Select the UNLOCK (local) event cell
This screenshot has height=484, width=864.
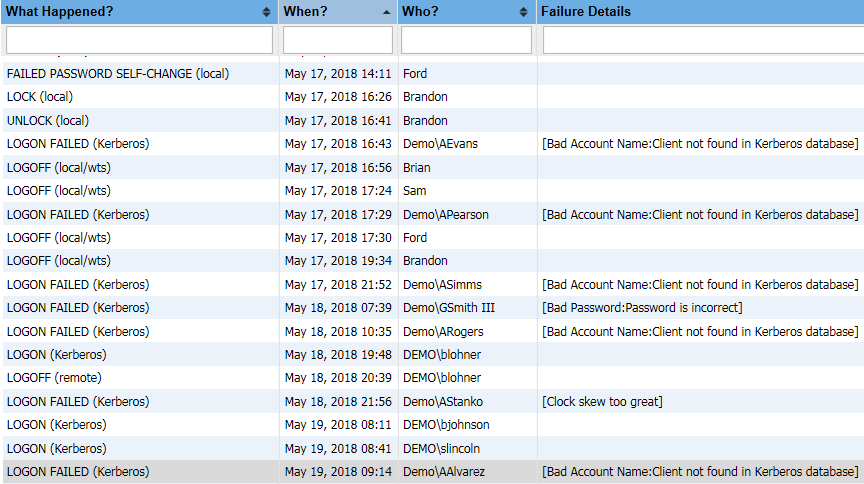pos(48,121)
